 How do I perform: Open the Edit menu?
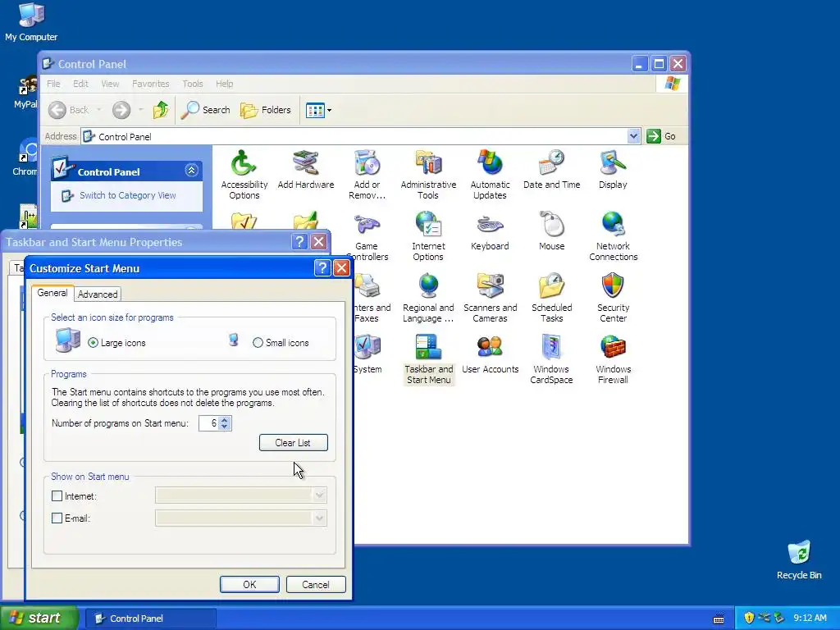[80, 84]
